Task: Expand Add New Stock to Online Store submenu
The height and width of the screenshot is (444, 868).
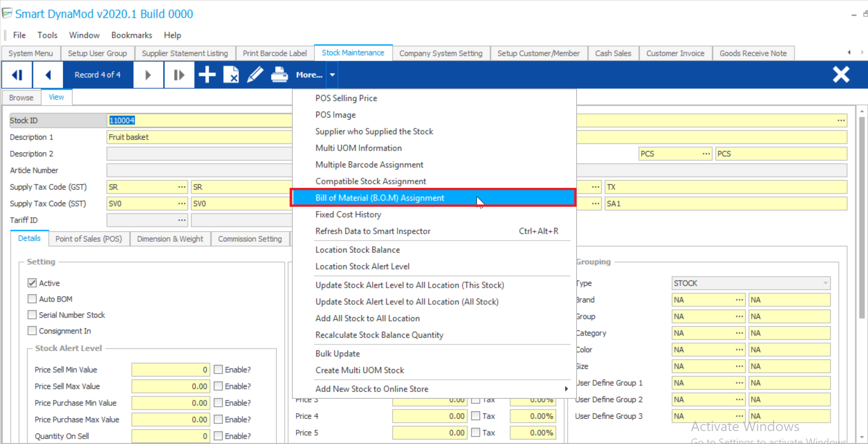Action: (x=434, y=389)
